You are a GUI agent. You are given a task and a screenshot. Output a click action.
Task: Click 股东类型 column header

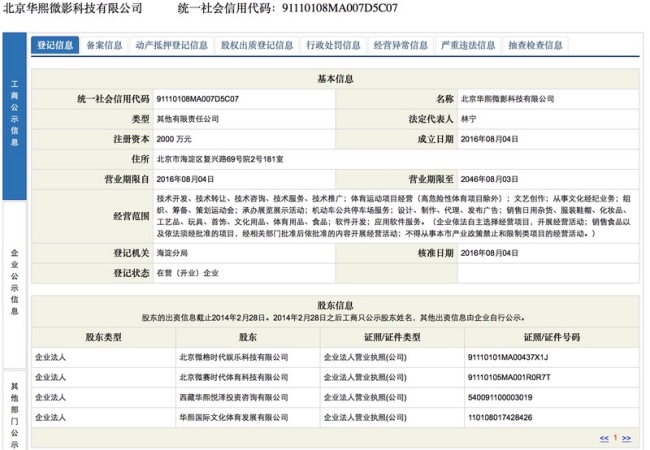[104, 337]
